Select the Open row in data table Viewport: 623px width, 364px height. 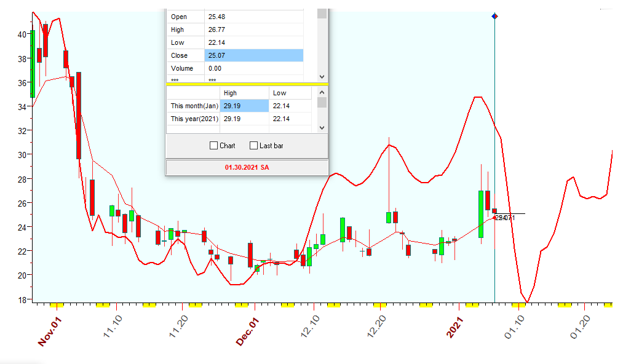[x=186, y=17]
